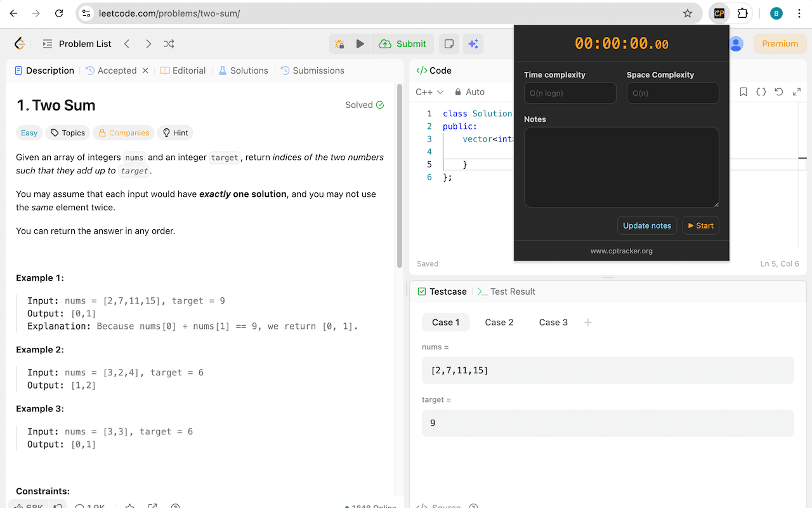Image resolution: width=812 pixels, height=508 pixels.
Task: Open the debugger lock icon
Action: (x=339, y=44)
